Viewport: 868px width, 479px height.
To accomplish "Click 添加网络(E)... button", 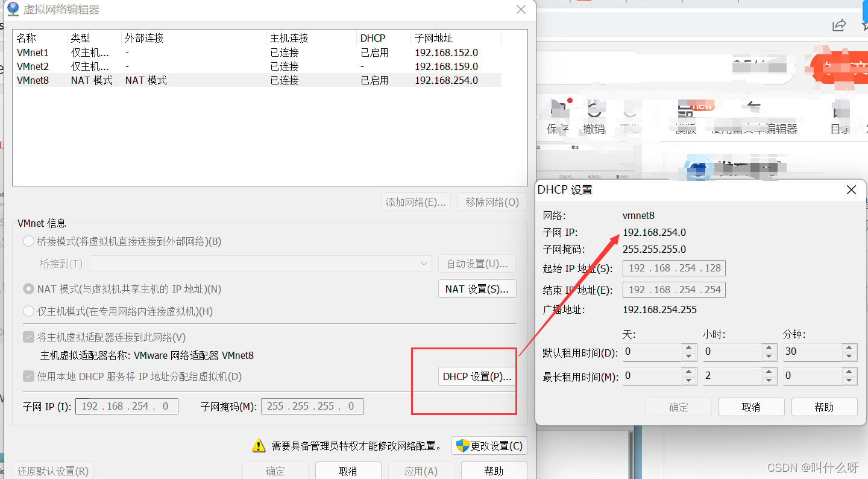I will [416, 202].
